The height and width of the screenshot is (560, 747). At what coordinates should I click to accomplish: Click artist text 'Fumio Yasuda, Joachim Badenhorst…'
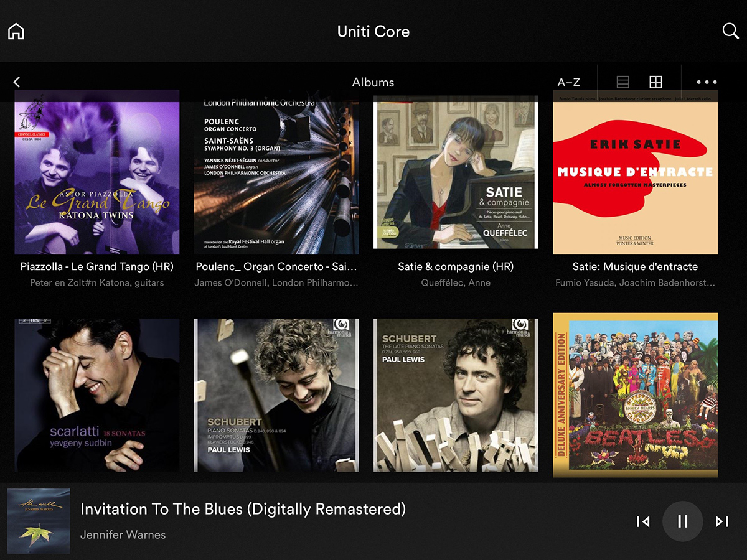click(x=636, y=282)
